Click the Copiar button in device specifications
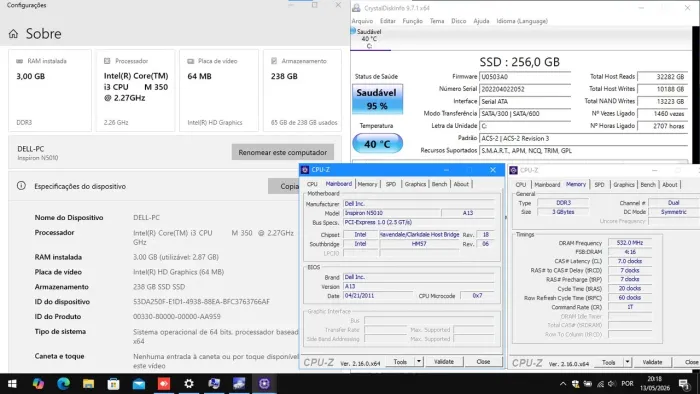Screen dimensions: 700x394 tap(284, 186)
